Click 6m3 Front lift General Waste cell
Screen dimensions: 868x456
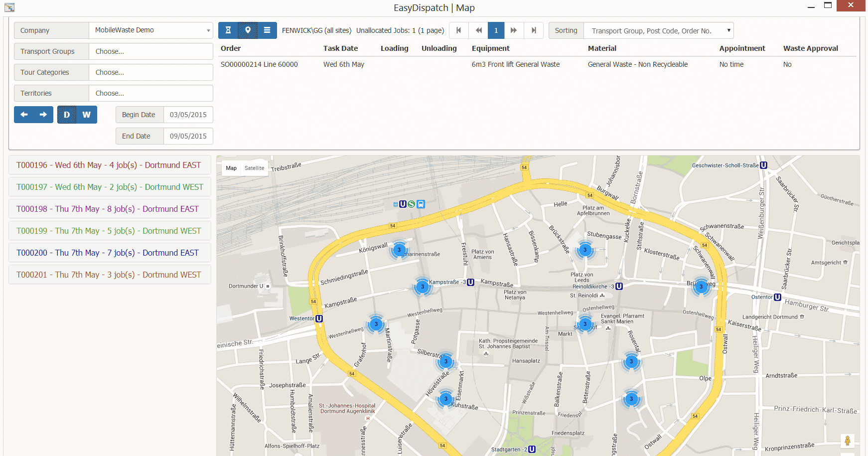[x=516, y=64]
